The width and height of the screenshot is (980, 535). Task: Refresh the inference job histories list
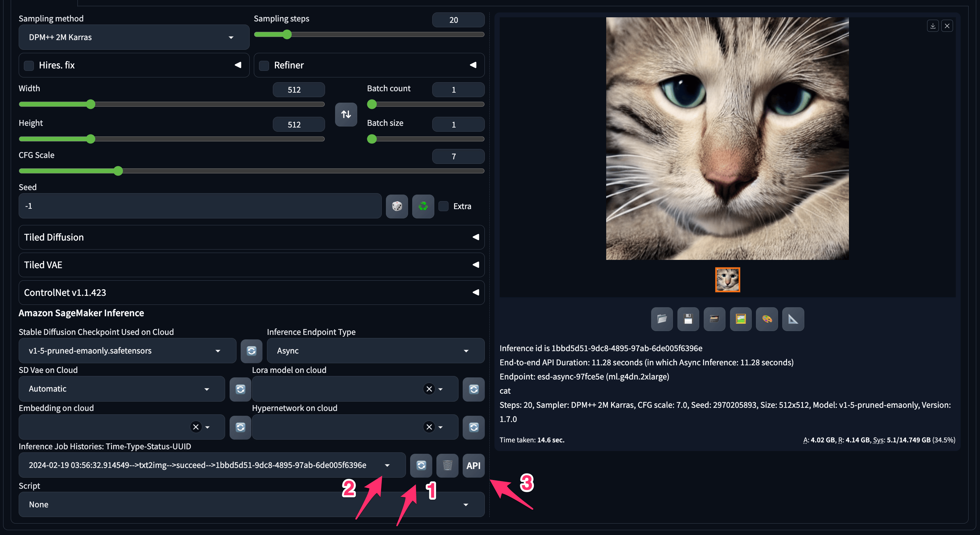(x=421, y=465)
